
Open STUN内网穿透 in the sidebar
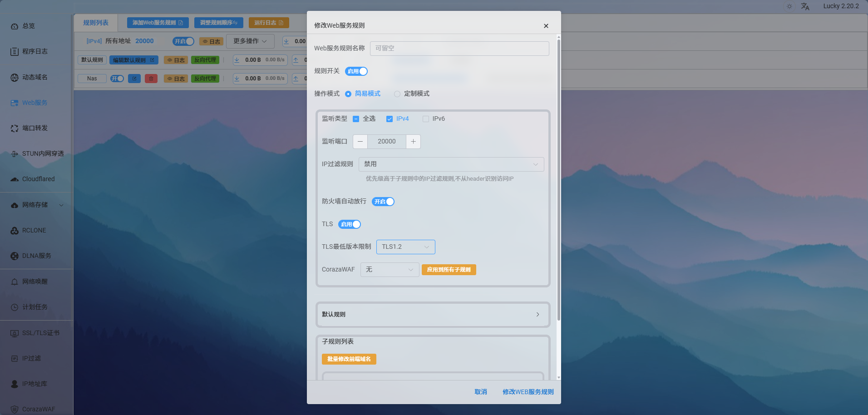pyautogui.click(x=43, y=153)
